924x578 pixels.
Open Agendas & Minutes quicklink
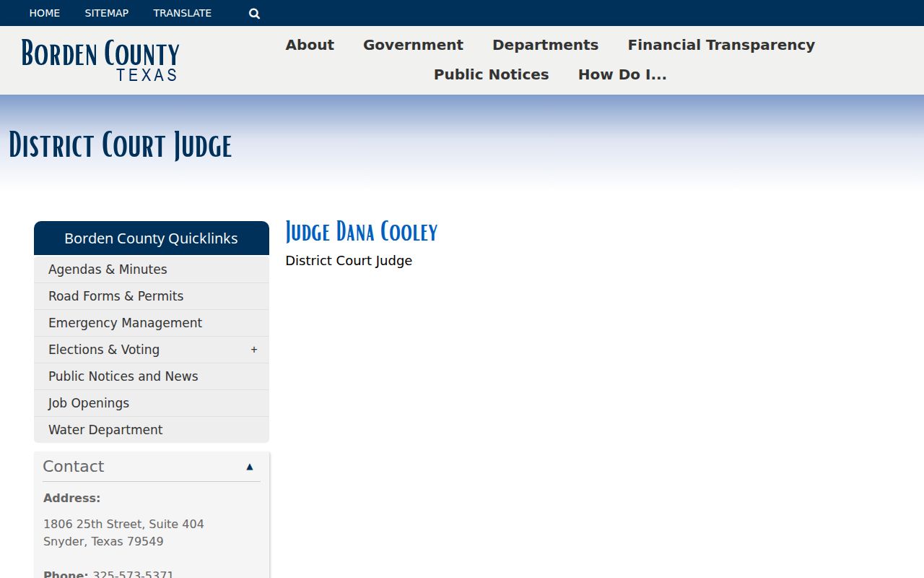coord(152,269)
